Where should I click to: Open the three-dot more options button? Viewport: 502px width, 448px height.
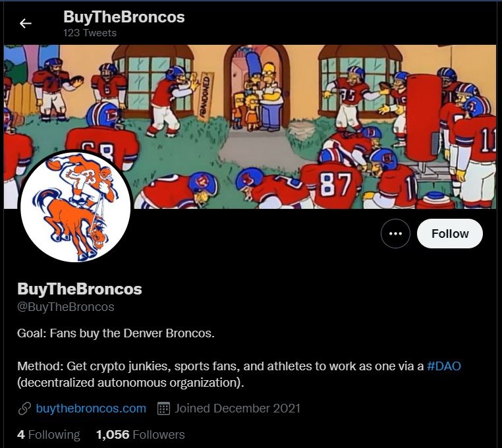point(395,234)
